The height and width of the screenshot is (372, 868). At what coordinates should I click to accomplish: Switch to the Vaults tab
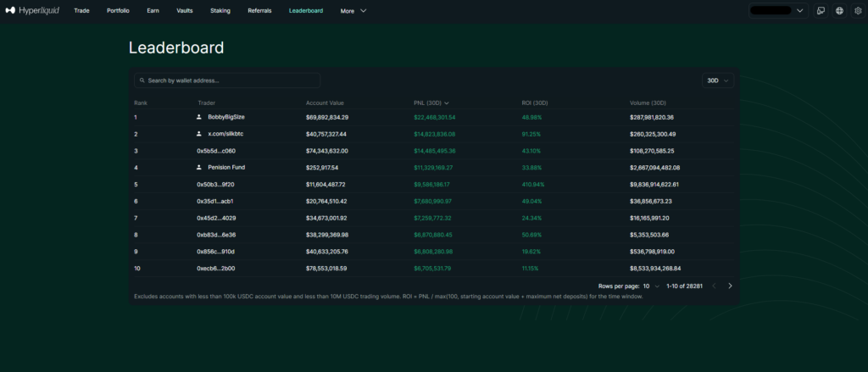click(185, 11)
